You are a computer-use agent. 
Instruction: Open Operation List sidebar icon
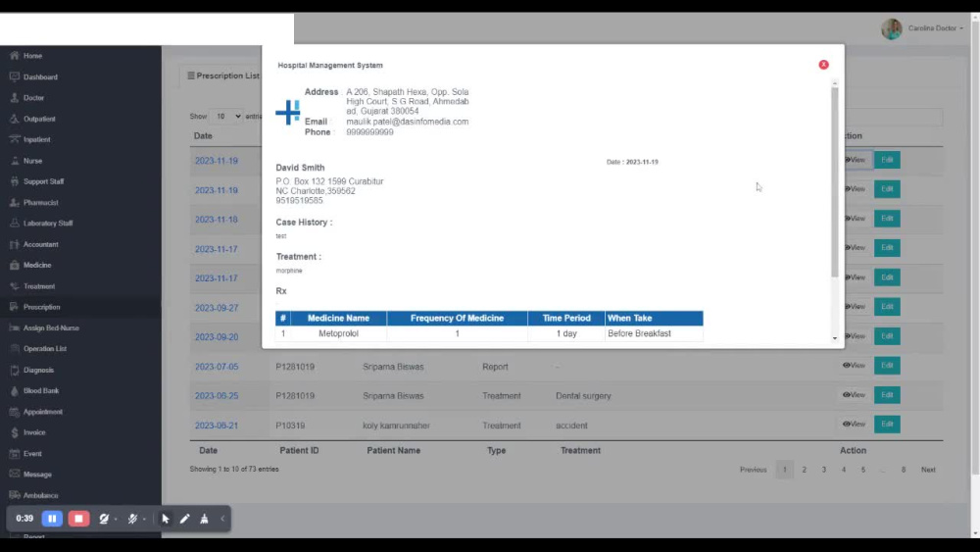[x=15, y=349]
